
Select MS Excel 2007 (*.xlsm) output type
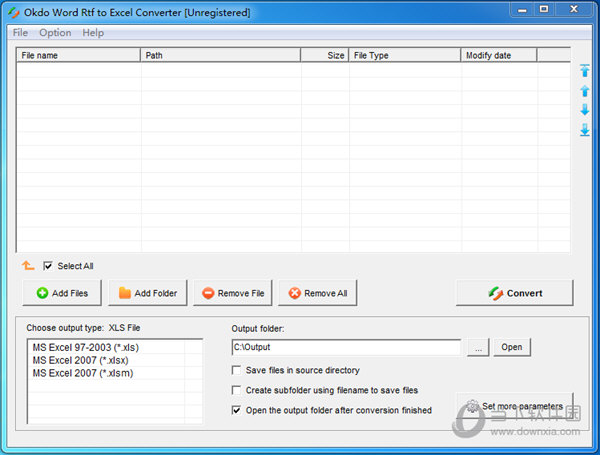(83, 373)
